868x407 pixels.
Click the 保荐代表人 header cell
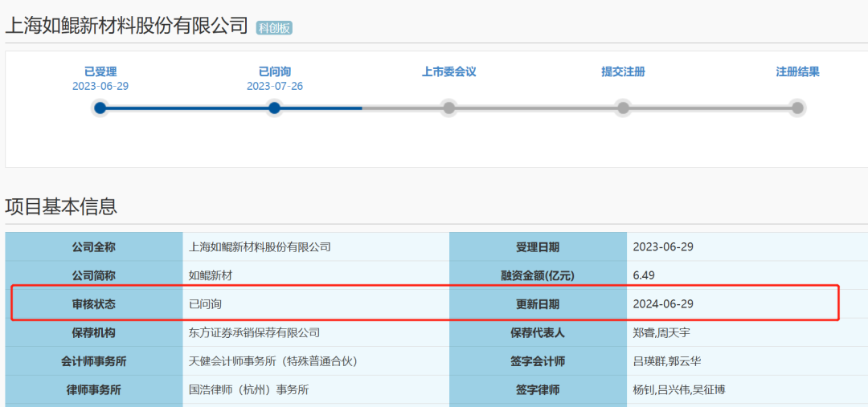tap(538, 333)
